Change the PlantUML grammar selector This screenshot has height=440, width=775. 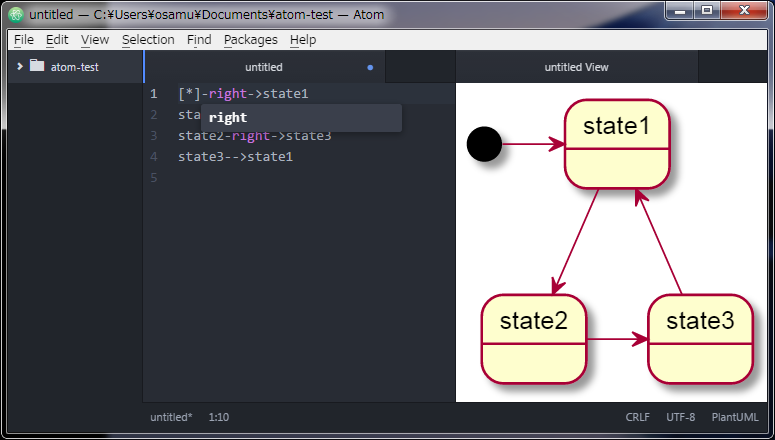[736, 417]
